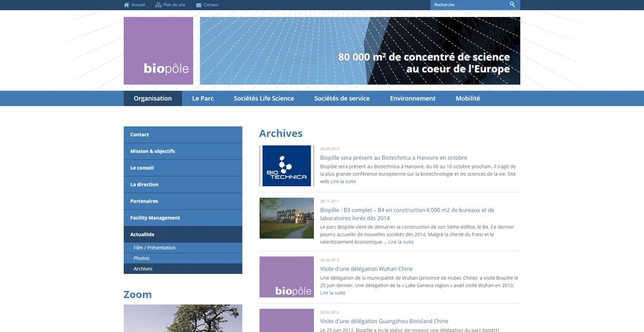The image size is (644, 332).
Task: Open the Archives submenu item
Action: (x=183, y=269)
